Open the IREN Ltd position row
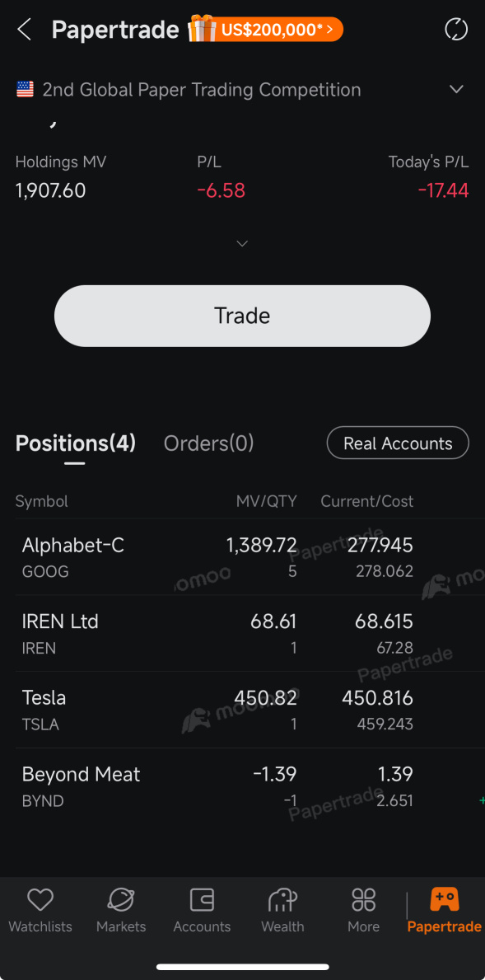This screenshot has width=485, height=980. point(242,634)
